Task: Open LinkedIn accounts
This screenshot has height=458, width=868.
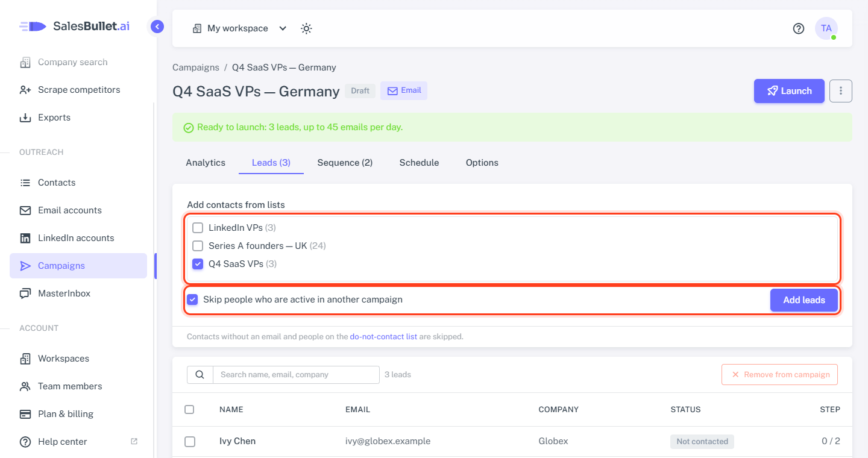Action: point(78,238)
